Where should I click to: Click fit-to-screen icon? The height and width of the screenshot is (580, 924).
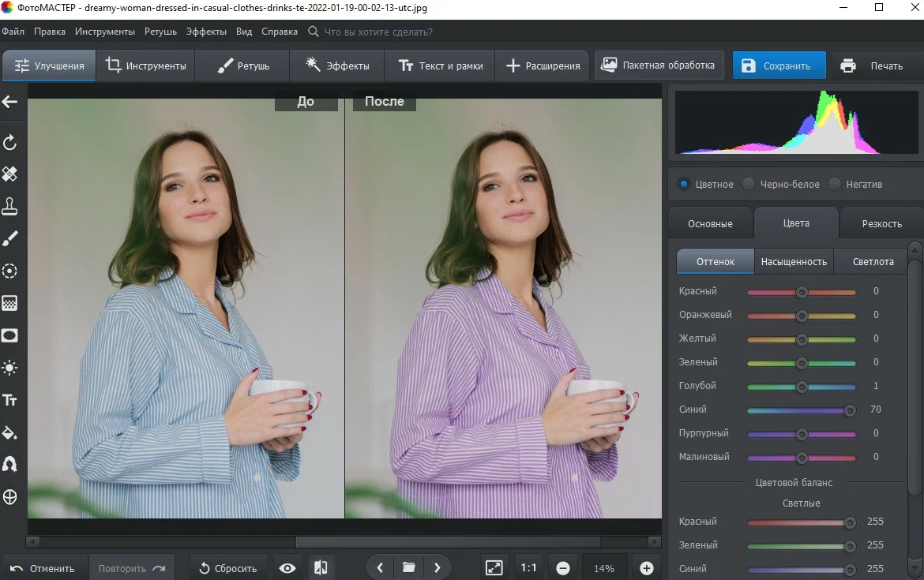494,567
